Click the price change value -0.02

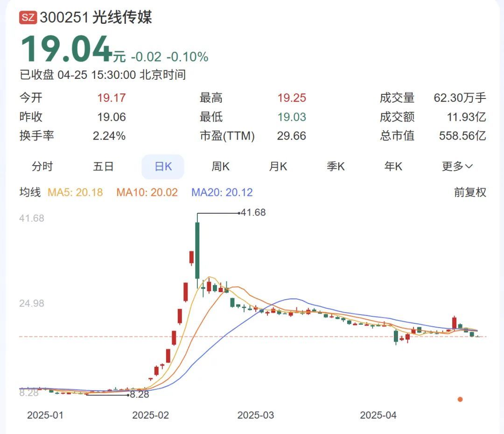[146, 57]
